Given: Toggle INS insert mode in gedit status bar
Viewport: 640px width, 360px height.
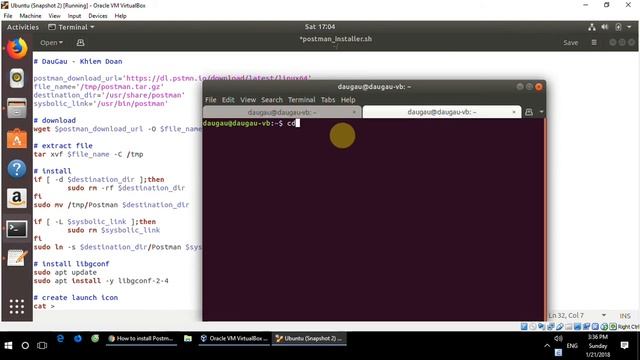Looking at the screenshot, I should pyautogui.click(x=625, y=316).
